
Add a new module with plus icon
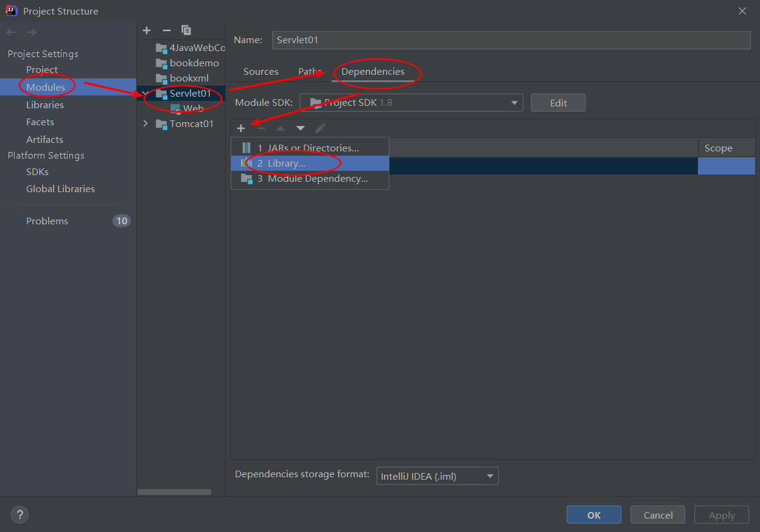[x=147, y=30]
